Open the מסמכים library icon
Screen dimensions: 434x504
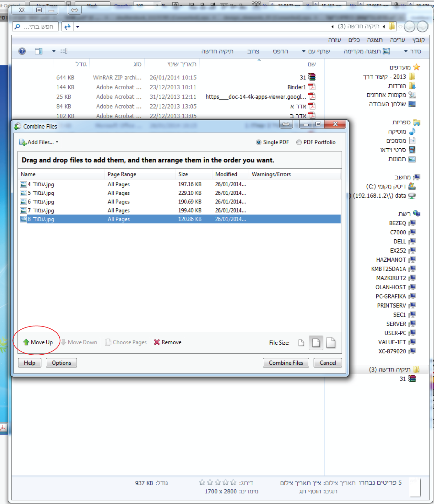coord(412,141)
